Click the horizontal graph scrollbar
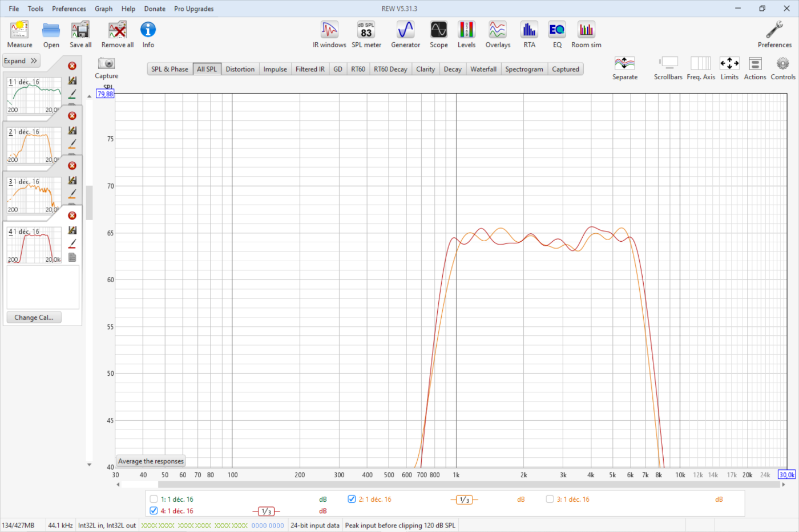The height and width of the screenshot is (532, 799). point(451,485)
